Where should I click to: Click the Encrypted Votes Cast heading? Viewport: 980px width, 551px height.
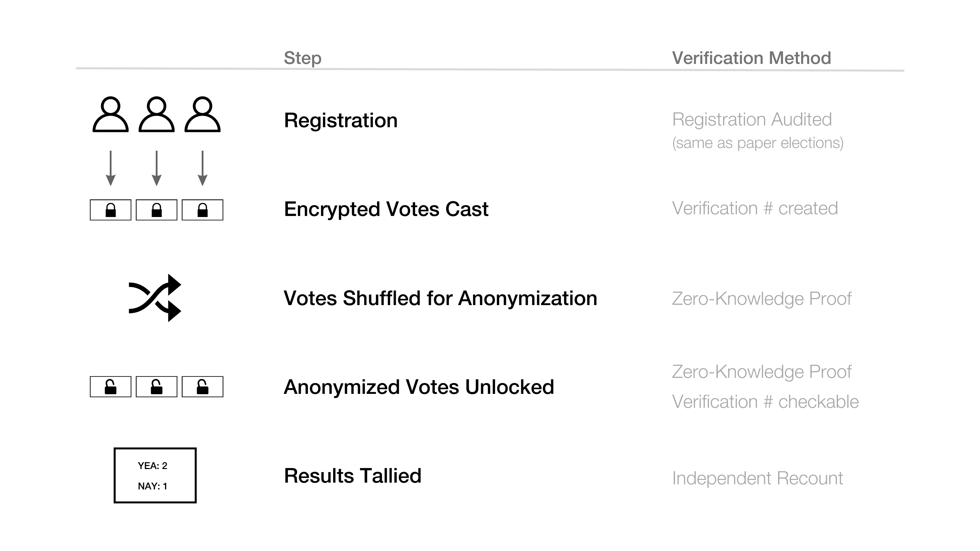[x=386, y=209]
